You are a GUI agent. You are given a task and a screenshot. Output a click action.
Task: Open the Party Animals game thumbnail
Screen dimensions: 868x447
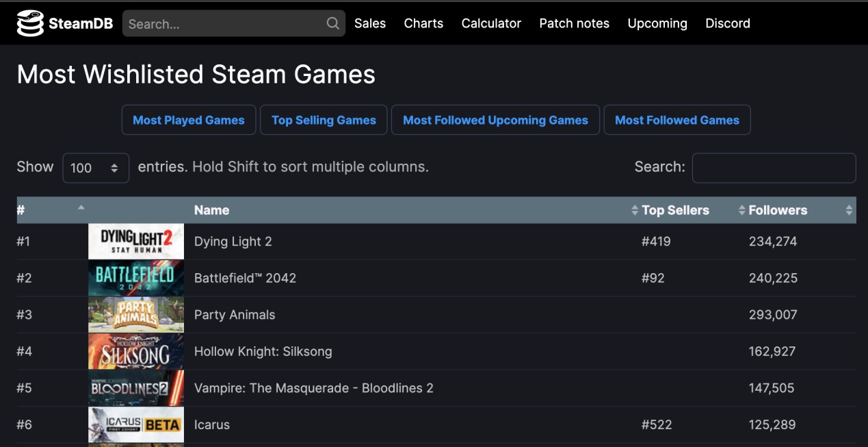tap(136, 315)
